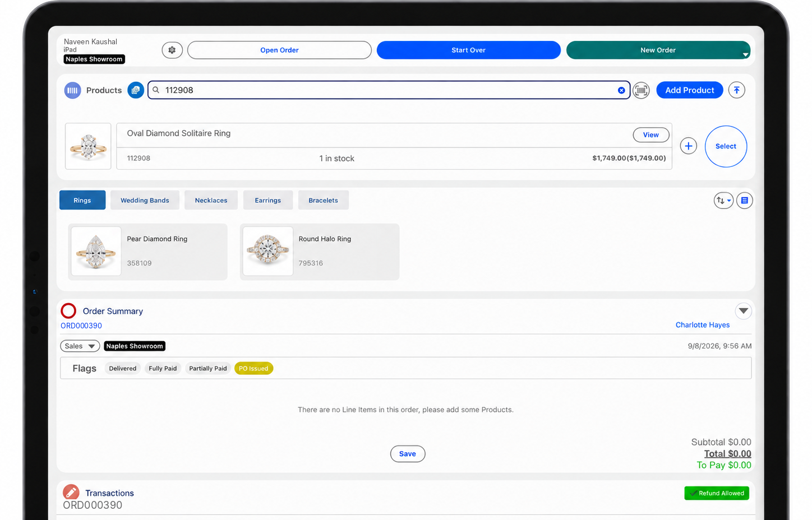812x520 pixels.
Task: Click the Refund Allowed badge
Action: (x=717, y=493)
